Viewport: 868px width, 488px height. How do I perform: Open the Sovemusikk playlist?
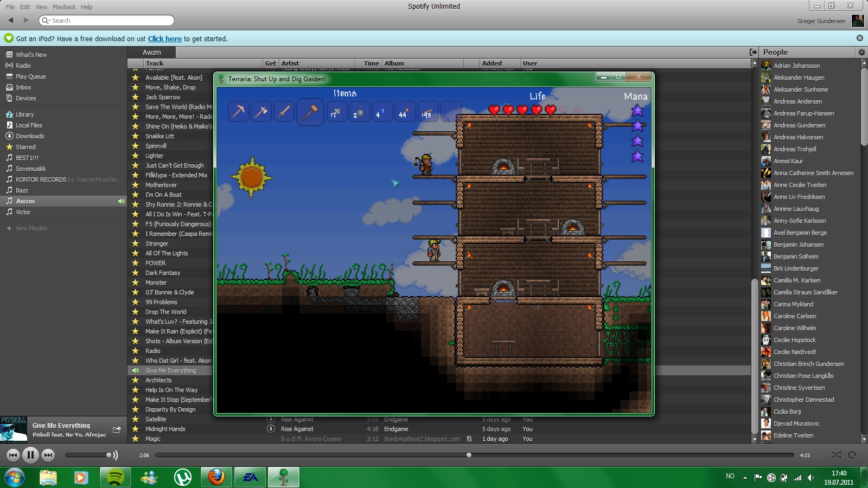30,169
